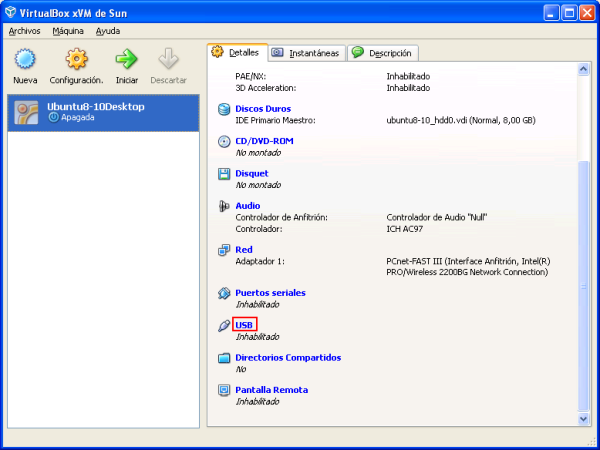This screenshot has height=450, width=600.
Task: Open the Directorios Compartidos link
Action: (288, 357)
